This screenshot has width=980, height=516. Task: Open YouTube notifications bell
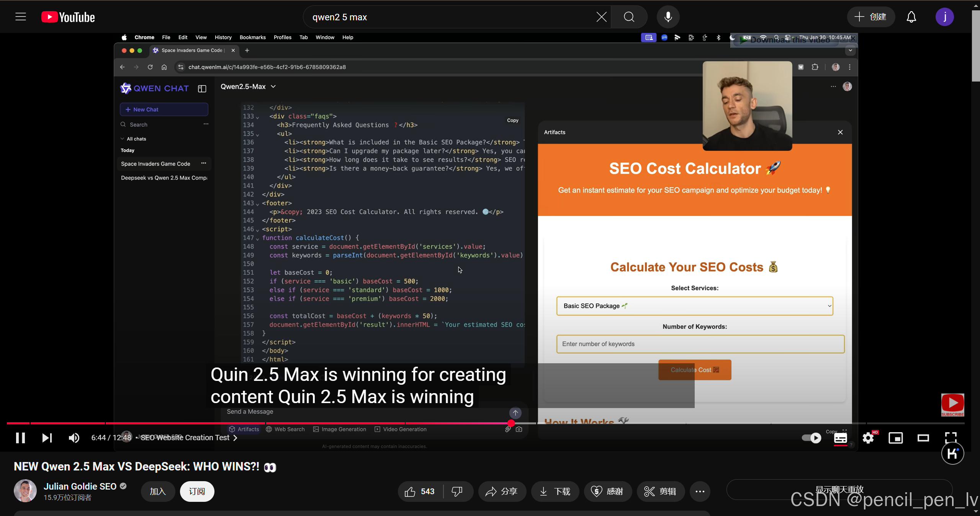911,17
